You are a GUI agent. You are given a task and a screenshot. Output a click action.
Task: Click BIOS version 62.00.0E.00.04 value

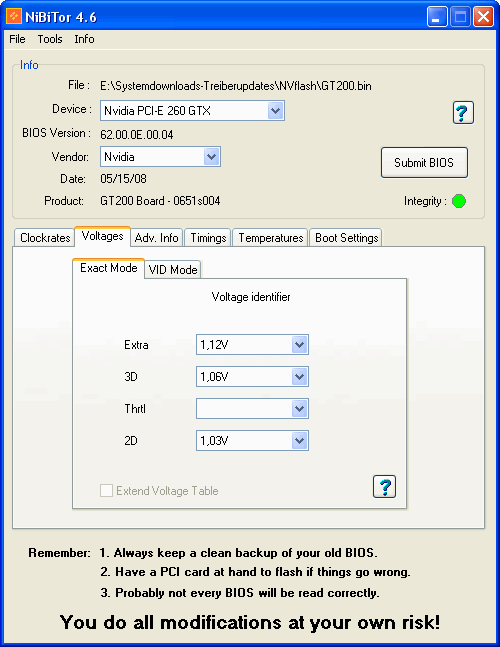click(x=137, y=135)
